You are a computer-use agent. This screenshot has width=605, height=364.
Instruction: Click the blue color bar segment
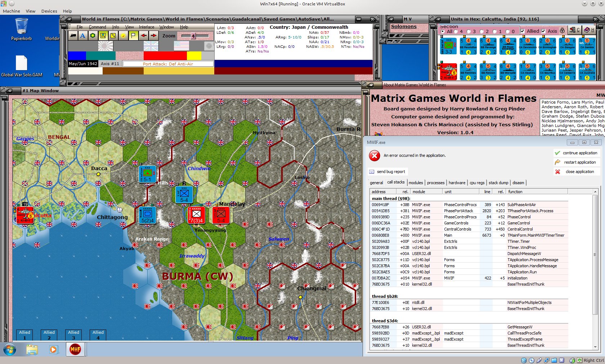coord(77,56)
